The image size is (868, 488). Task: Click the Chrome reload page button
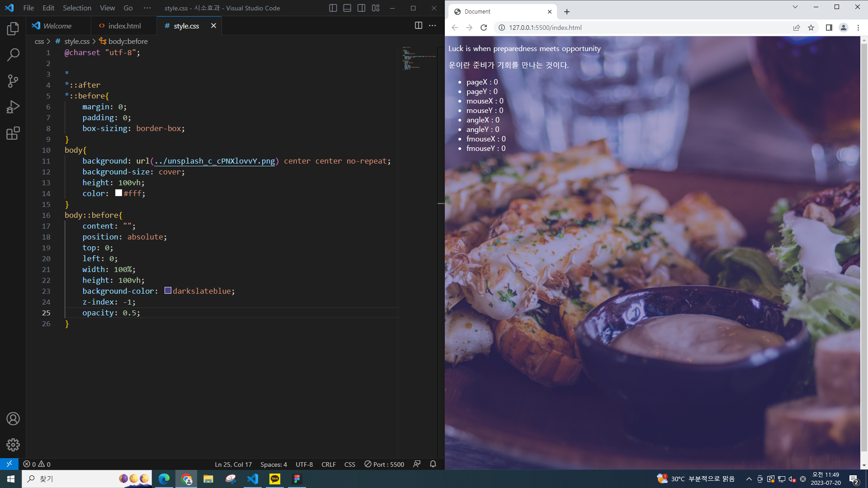(484, 28)
